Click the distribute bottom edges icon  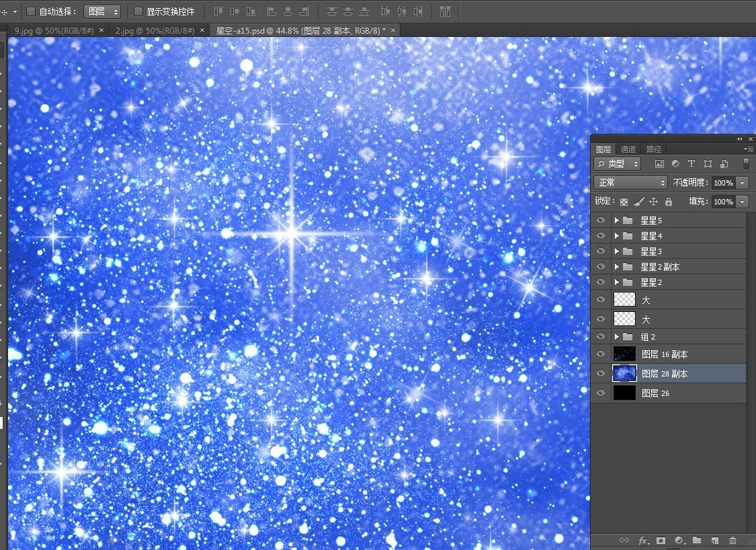(364, 11)
